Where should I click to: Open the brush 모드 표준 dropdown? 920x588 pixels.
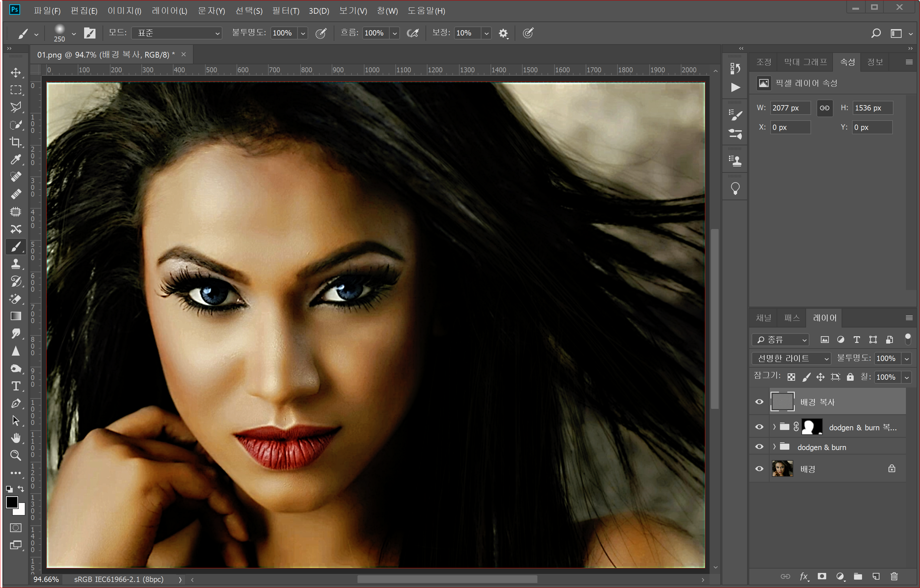click(177, 33)
